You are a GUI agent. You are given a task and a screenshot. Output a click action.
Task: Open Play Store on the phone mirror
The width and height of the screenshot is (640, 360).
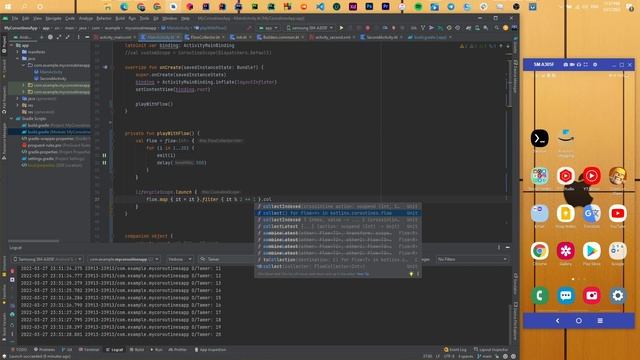click(x=591, y=251)
